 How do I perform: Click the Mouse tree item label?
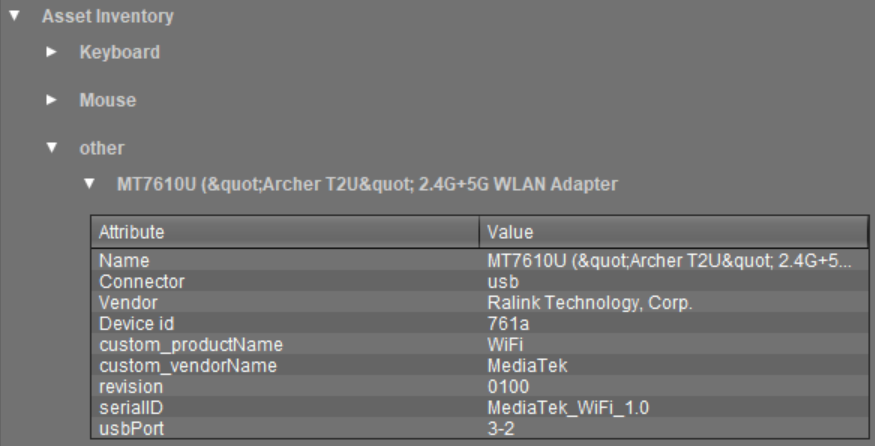pyautogui.click(x=108, y=101)
